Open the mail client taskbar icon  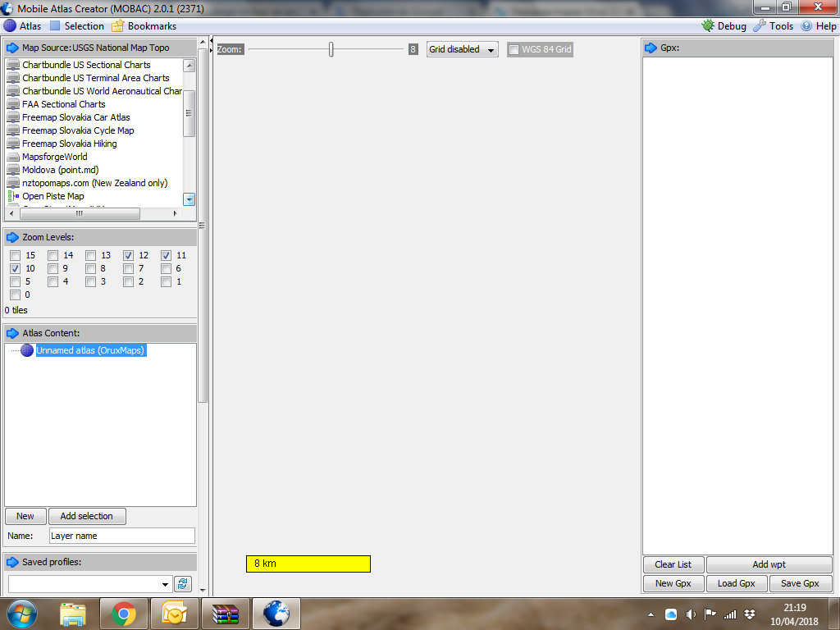pyautogui.click(x=174, y=614)
